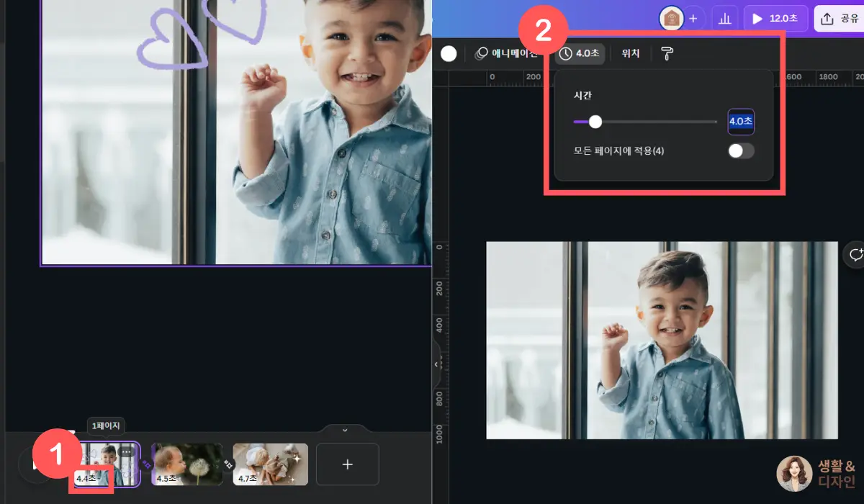864x504 pixels.
Task: Enable the 모든 페이지에 적용 toggle
Action: pyautogui.click(x=741, y=150)
